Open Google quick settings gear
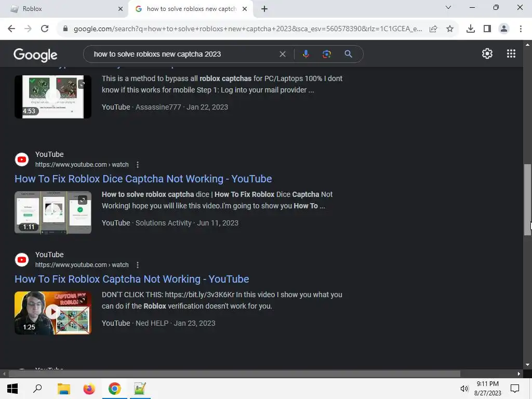 click(487, 54)
